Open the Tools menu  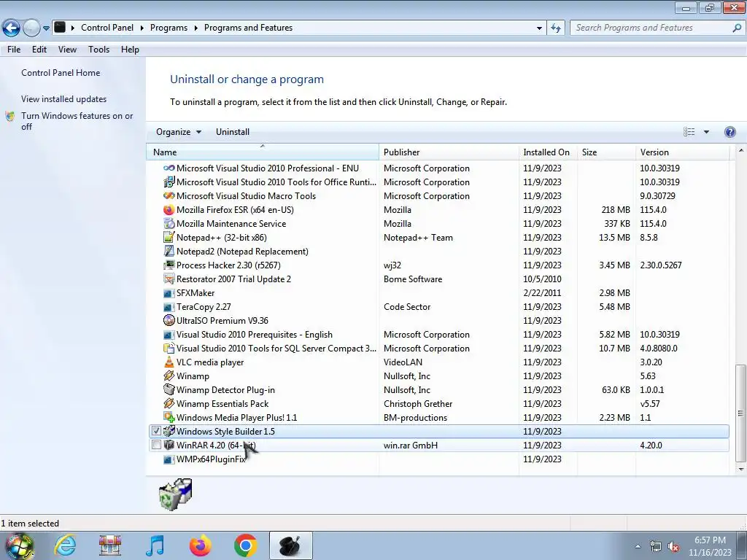98,50
